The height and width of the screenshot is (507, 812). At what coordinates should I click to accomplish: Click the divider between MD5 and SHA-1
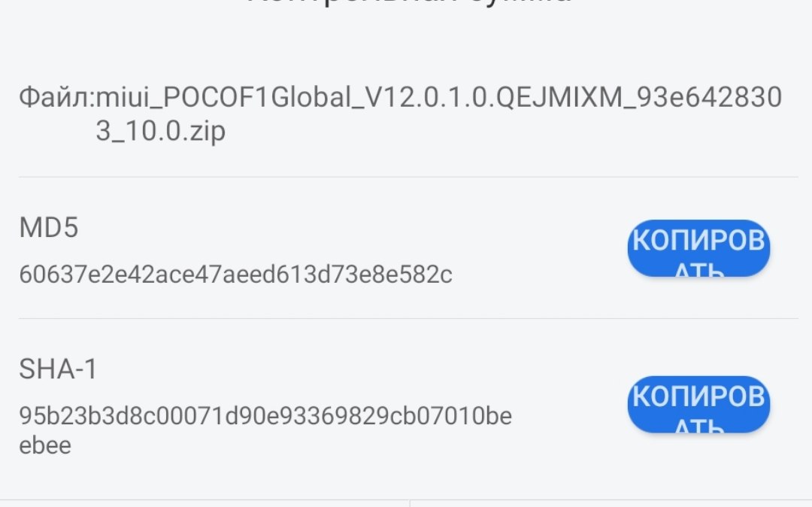(408, 318)
